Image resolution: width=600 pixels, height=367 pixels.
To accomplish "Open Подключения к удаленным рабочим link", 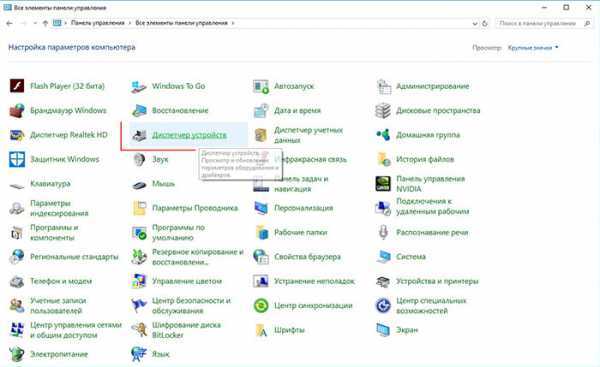I will click(x=433, y=206).
